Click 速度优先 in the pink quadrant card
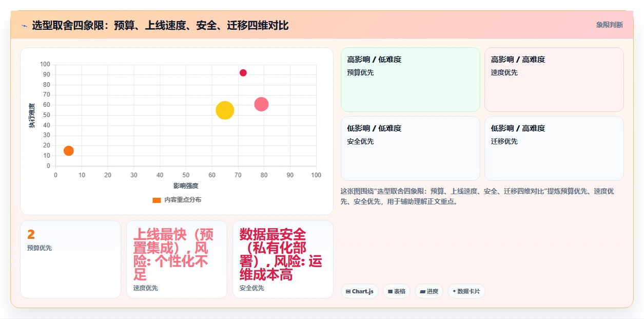The image size is (644, 319). tap(504, 72)
